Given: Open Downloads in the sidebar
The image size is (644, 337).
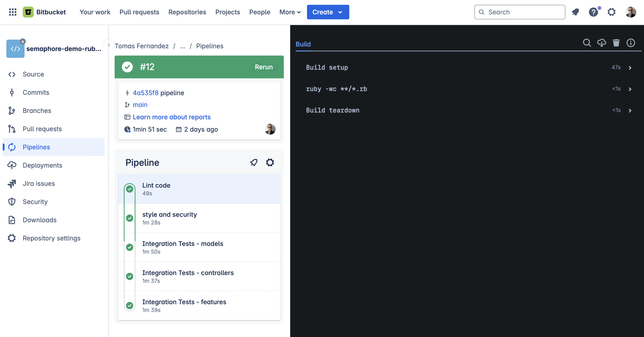Looking at the screenshot, I should pos(54,220).
